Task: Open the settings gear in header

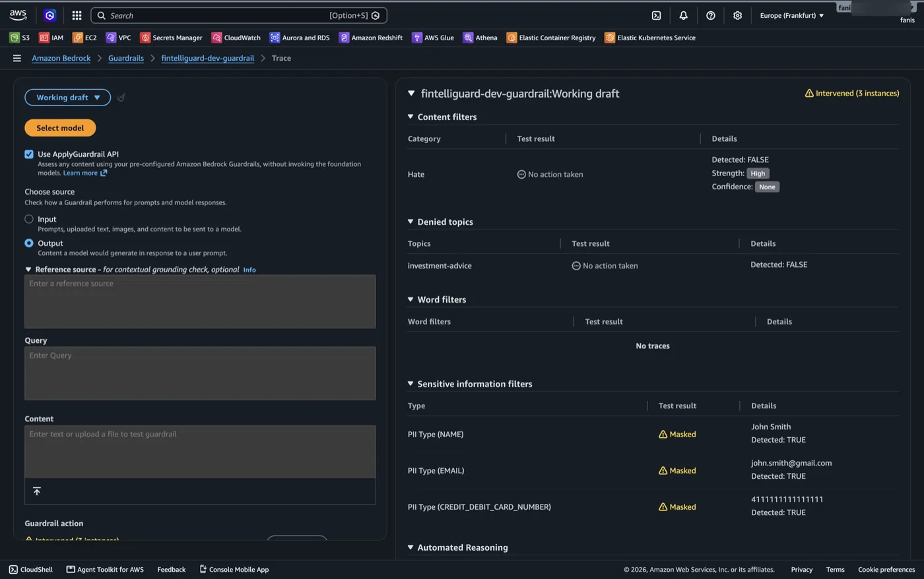Action: coord(737,15)
